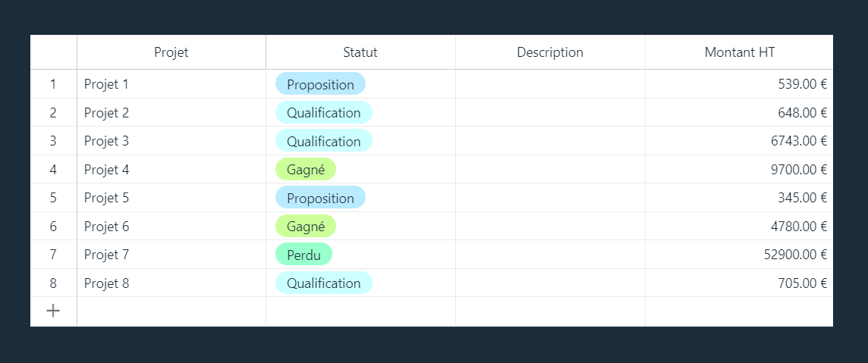The width and height of the screenshot is (868, 363).
Task: Click the Projet 5 name cell
Action: pyautogui.click(x=171, y=198)
